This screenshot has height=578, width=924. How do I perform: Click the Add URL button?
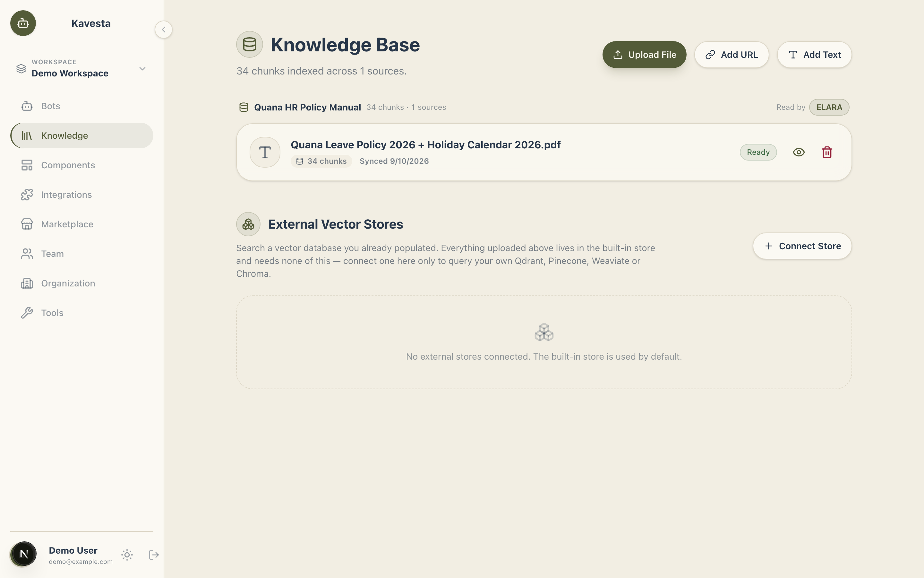pos(732,55)
